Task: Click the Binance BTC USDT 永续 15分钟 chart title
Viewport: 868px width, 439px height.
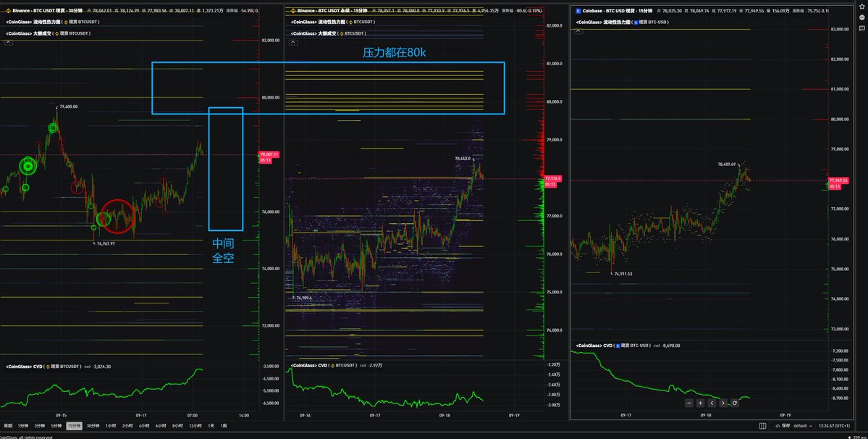Action: (332, 11)
